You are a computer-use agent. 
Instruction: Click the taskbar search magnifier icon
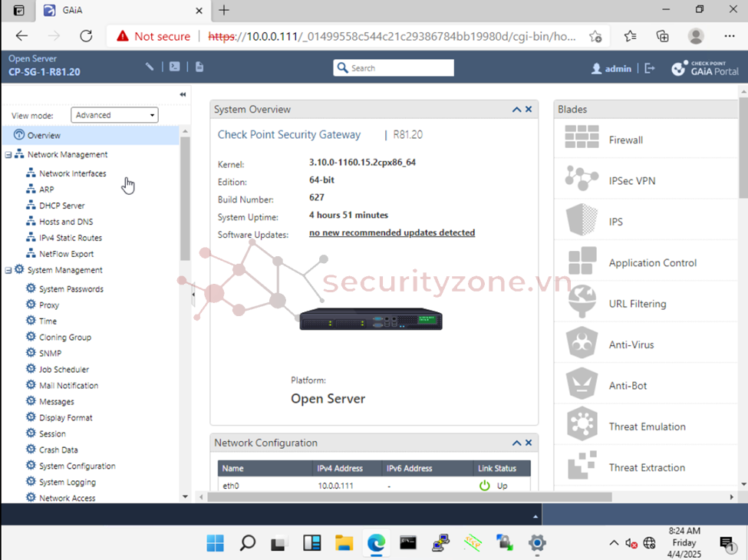[248, 543]
